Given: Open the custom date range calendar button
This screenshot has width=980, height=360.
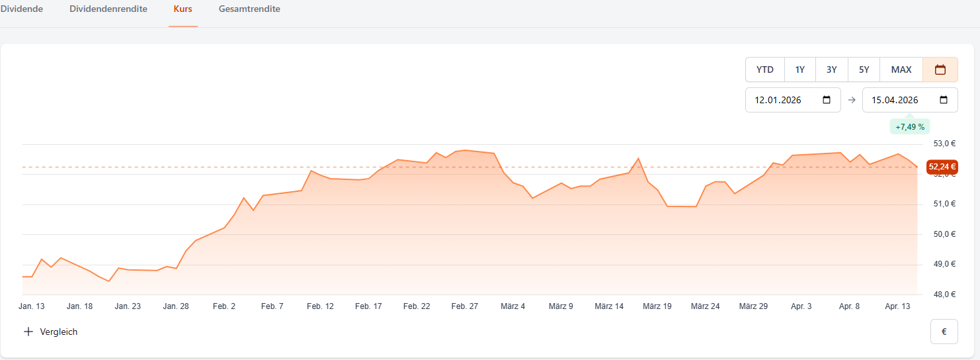Looking at the screenshot, I should (940, 69).
